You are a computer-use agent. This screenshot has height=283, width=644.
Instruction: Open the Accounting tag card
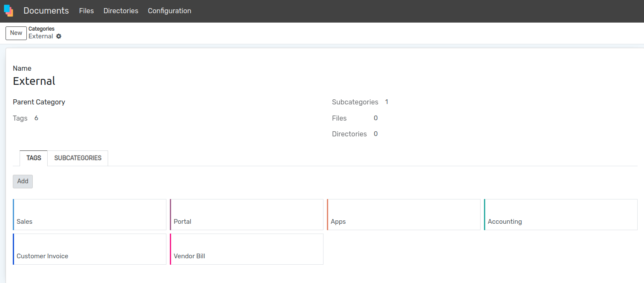pyautogui.click(x=561, y=215)
